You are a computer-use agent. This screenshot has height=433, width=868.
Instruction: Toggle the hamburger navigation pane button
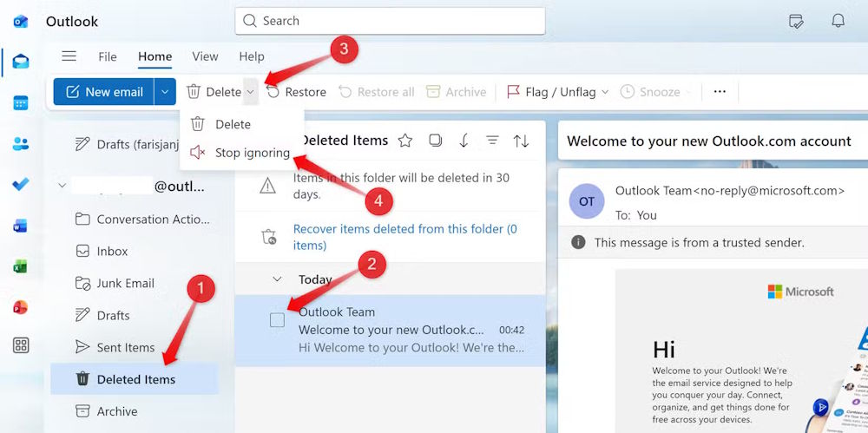coord(69,56)
